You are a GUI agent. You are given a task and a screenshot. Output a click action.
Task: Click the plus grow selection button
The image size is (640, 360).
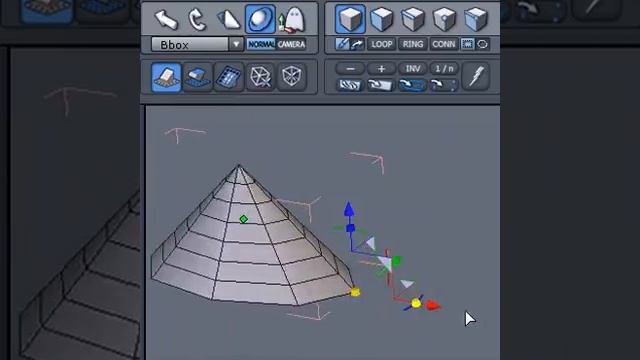click(x=381, y=69)
